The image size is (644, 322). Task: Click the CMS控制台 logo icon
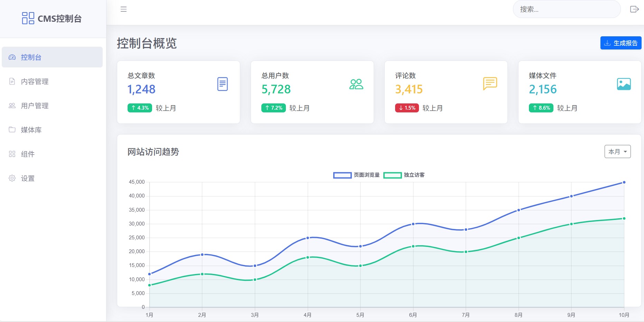pos(28,18)
